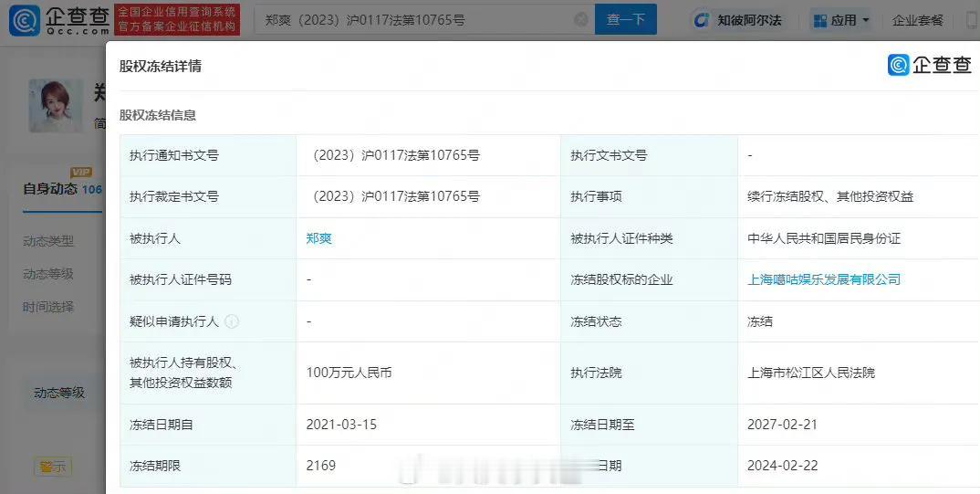Viewport: 980px width, 494px height.
Task: Click the 冻结 status value
Action: tap(760, 321)
